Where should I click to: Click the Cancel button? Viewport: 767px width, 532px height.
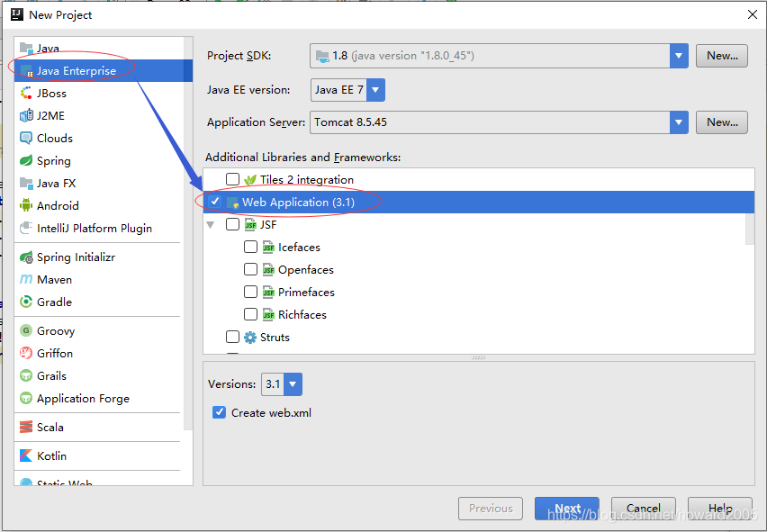644,509
